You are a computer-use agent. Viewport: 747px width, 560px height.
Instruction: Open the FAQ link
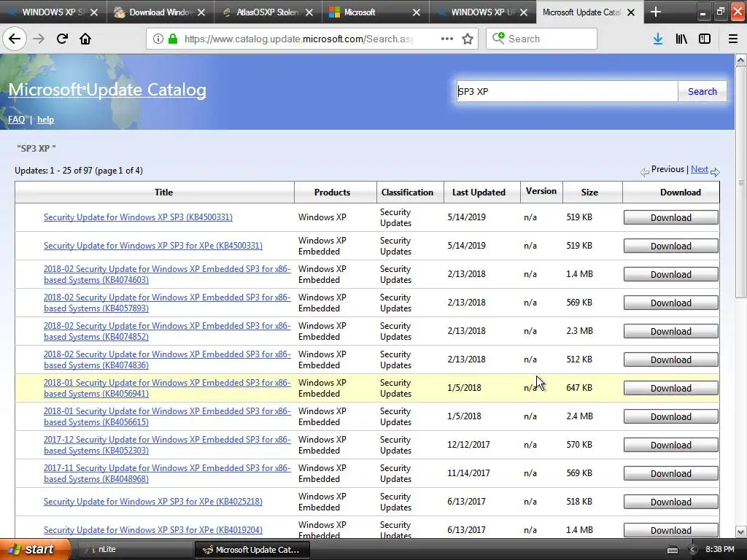pos(16,120)
